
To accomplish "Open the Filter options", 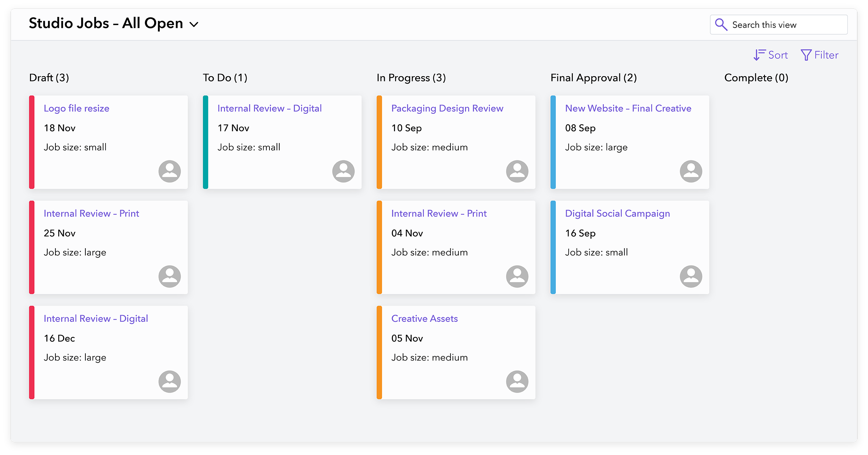I will (x=819, y=55).
